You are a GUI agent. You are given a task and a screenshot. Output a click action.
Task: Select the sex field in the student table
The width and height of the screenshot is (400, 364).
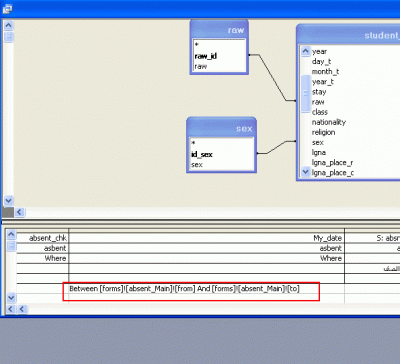[318, 142]
